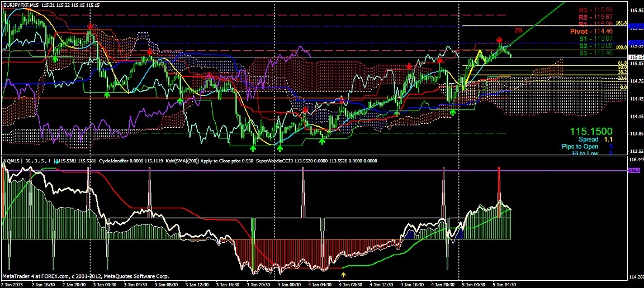Select the 61.8 Fibonacci level tag
The width and height of the screenshot is (644, 288).
pyautogui.click(x=622, y=64)
